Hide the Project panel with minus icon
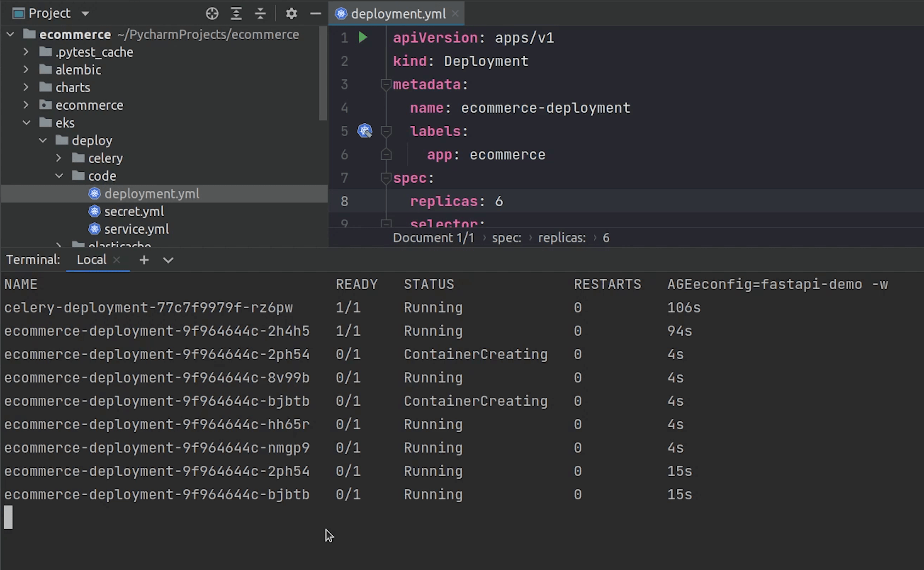 click(315, 13)
